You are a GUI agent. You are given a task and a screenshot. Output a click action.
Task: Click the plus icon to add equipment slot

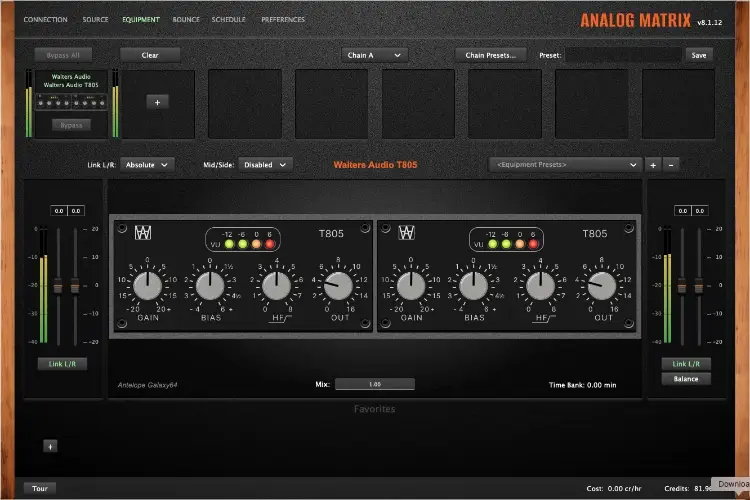[159, 101]
